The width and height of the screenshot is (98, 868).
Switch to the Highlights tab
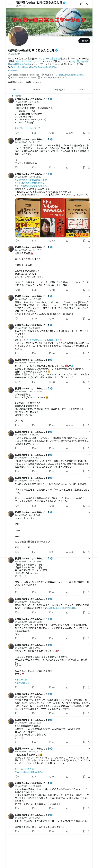pos(60,90)
